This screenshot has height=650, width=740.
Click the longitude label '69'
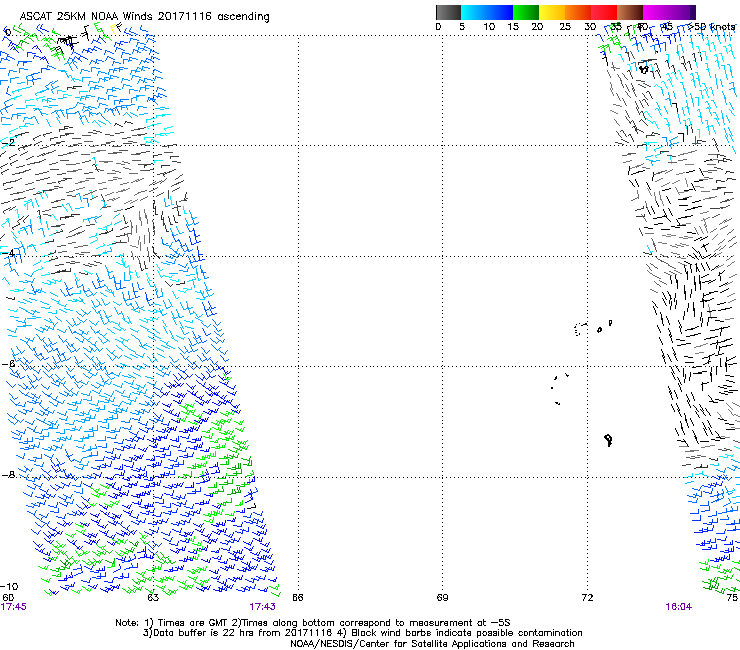pyautogui.click(x=442, y=597)
